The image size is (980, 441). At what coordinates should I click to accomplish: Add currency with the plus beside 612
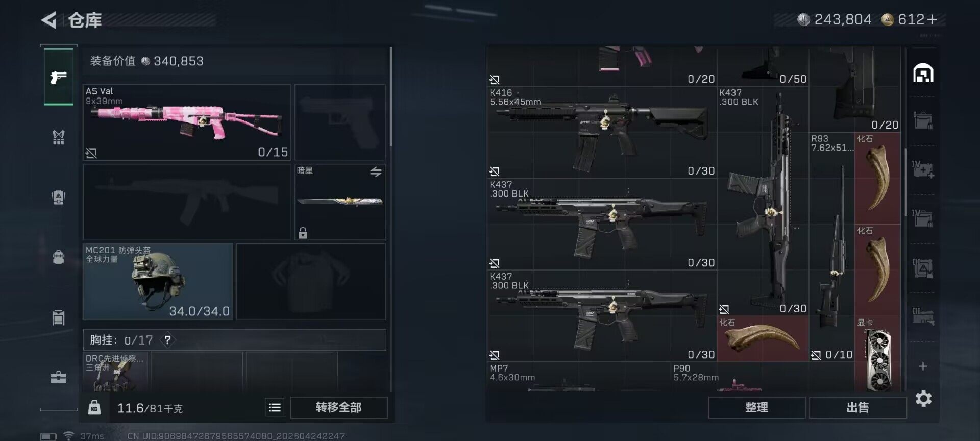[x=933, y=20]
